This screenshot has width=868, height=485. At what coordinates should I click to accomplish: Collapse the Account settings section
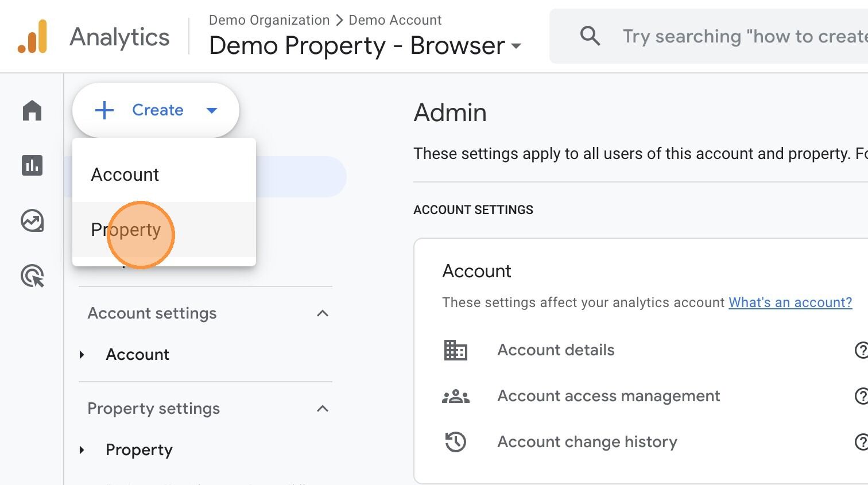coord(323,313)
